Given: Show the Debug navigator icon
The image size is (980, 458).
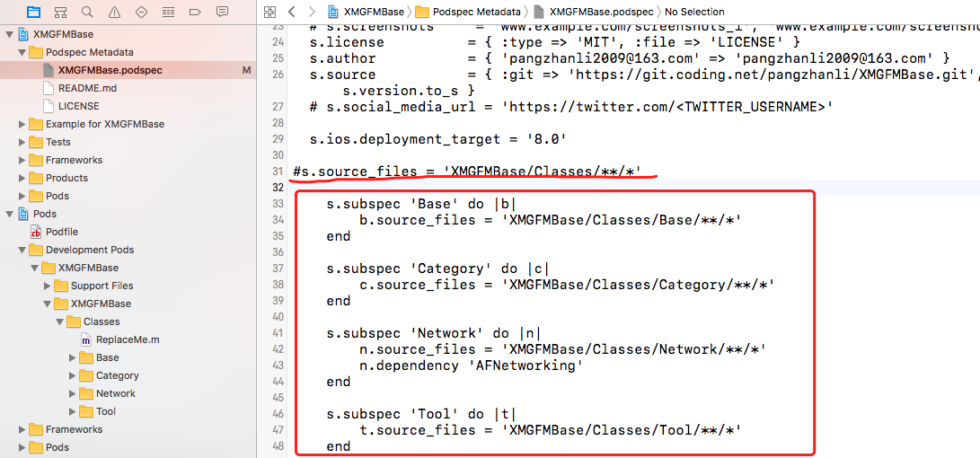Looking at the screenshot, I should pyautogui.click(x=168, y=12).
